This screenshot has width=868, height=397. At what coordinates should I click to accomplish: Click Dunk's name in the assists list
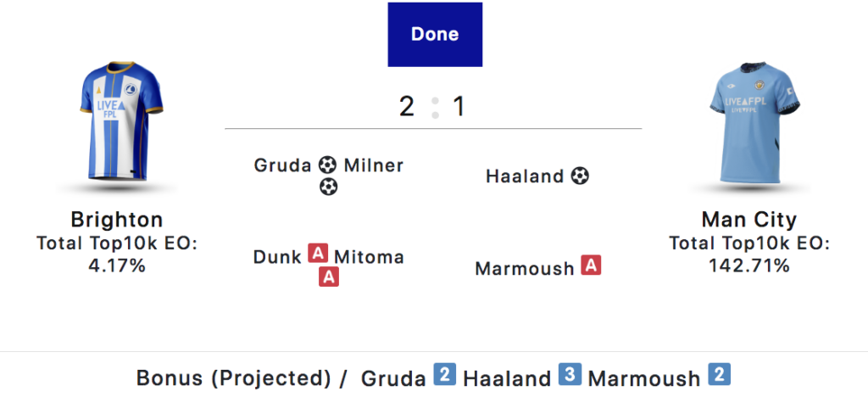[277, 256]
